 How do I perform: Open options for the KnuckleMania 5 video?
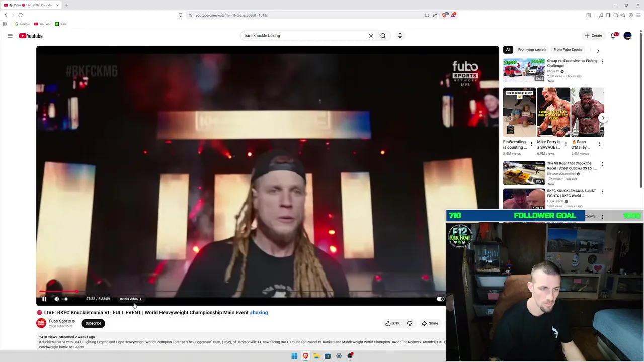click(x=602, y=192)
